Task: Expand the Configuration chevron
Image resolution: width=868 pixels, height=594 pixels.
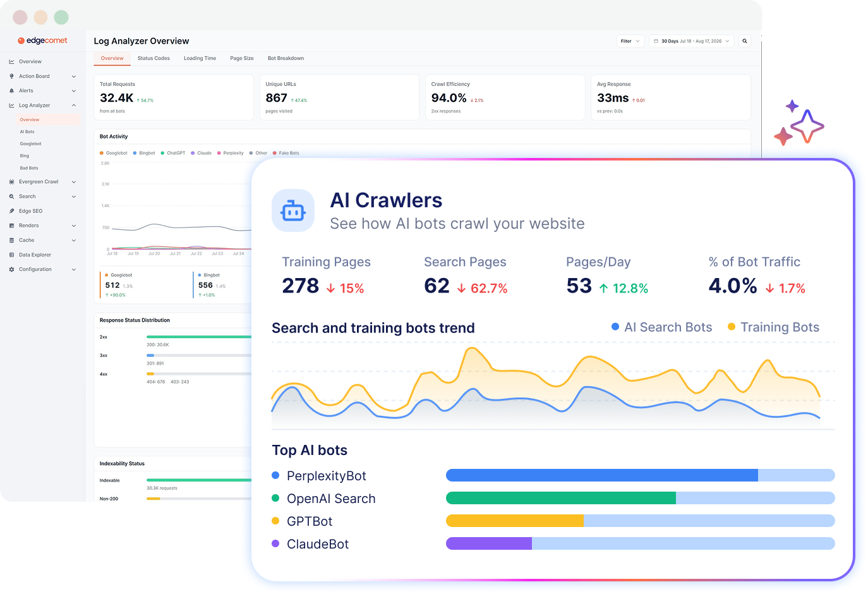Action: pyautogui.click(x=74, y=270)
